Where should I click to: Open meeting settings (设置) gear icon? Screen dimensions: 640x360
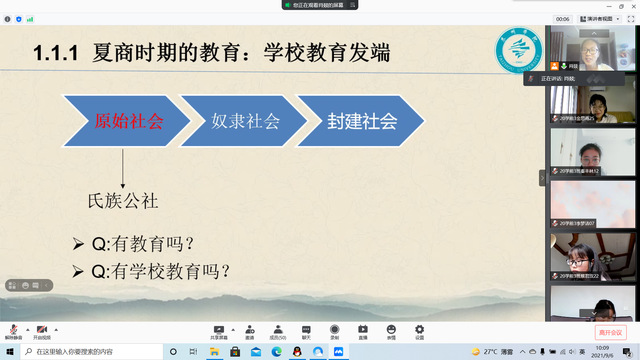click(419, 332)
